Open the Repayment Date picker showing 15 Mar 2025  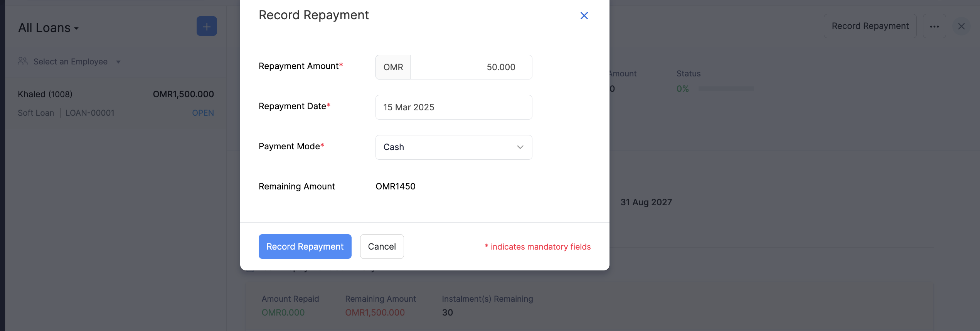(x=453, y=107)
